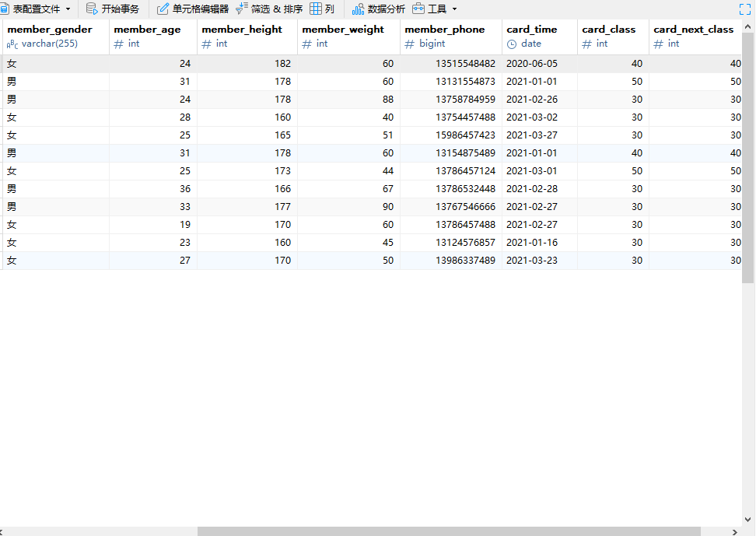This screenshot has height=536, width=756.
Task: Select the member_weight column header
Action: tap(348, 37)
